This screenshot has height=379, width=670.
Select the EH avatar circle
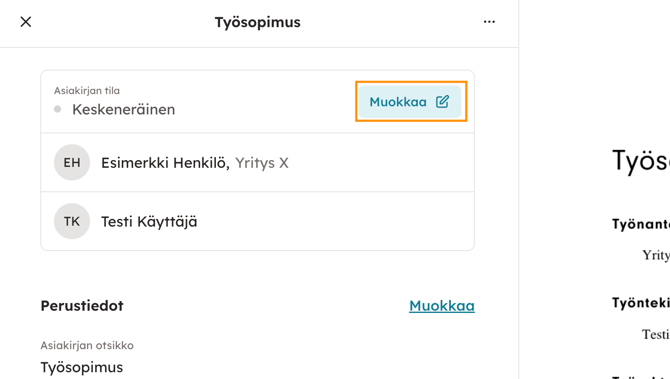click(x=72, y=162)
